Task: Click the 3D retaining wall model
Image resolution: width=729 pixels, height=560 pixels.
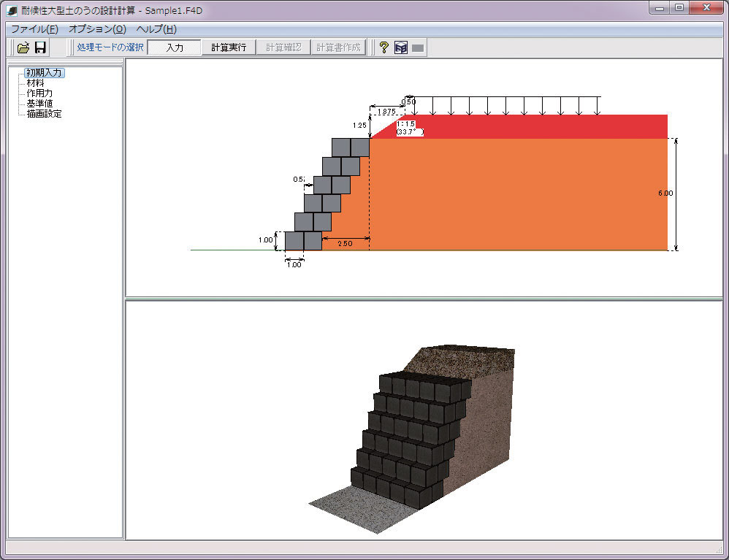Action: pyautogui.click(x=409, y=438)
